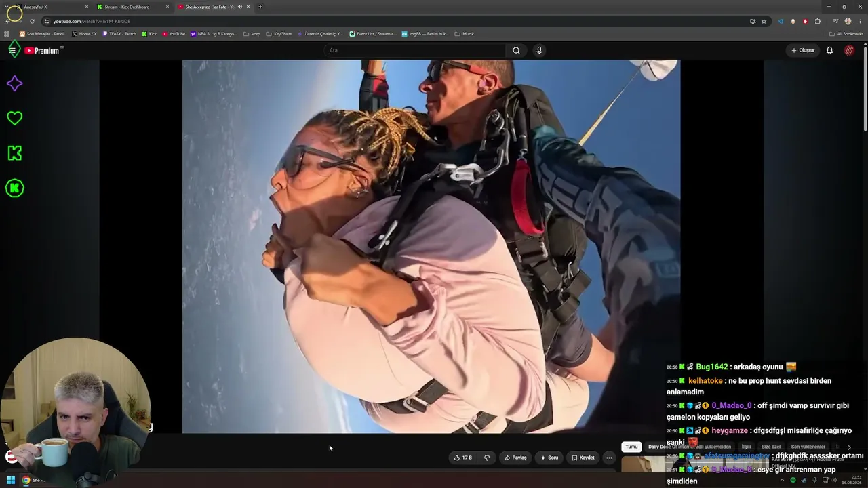Open the Extensions puzzle icon
Screen dimensions: 868x488
(x=818, y=21)
